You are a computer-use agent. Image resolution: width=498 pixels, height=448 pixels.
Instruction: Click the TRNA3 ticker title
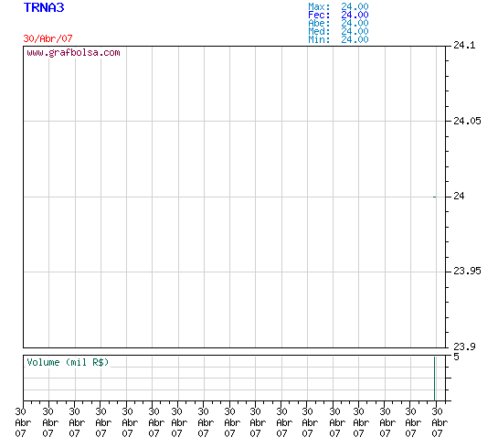[44, 7]
